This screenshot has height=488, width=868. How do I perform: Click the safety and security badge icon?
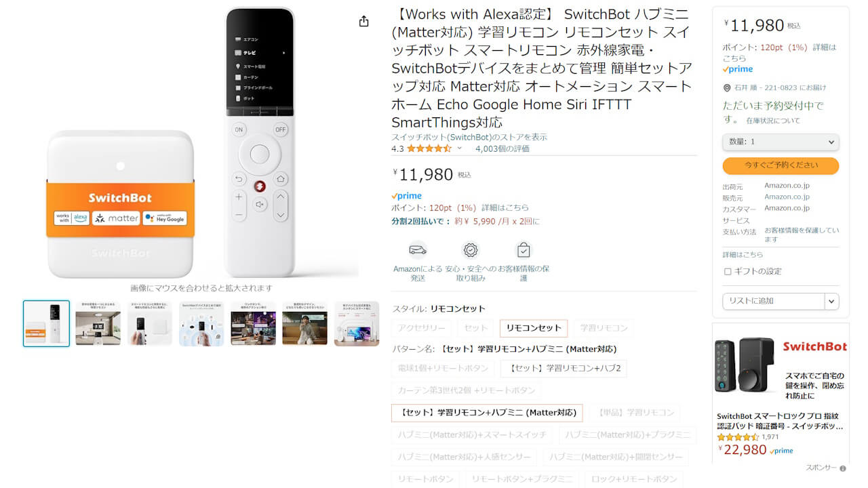coord(470,250)
